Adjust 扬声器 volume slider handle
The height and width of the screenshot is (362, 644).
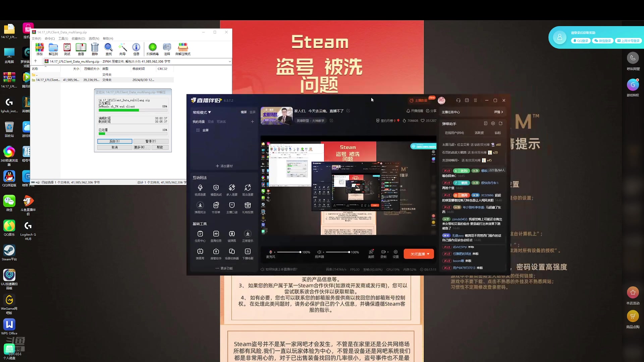point(349,252)
